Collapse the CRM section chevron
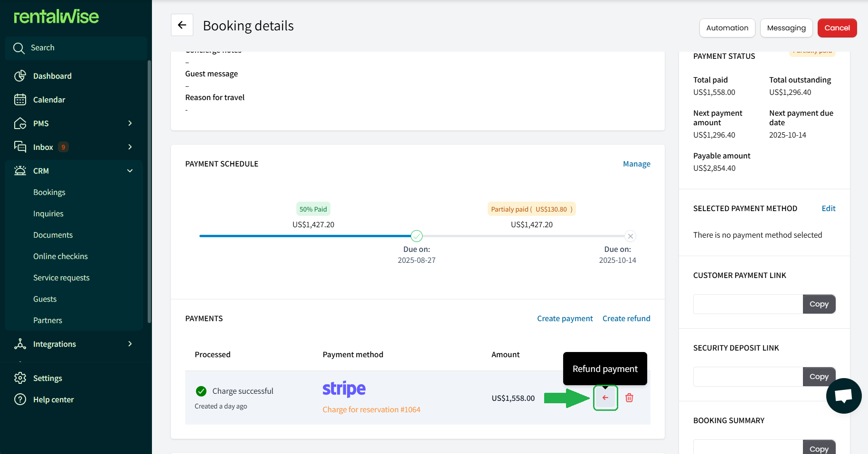The image size is (868, 454). point(130,171)
